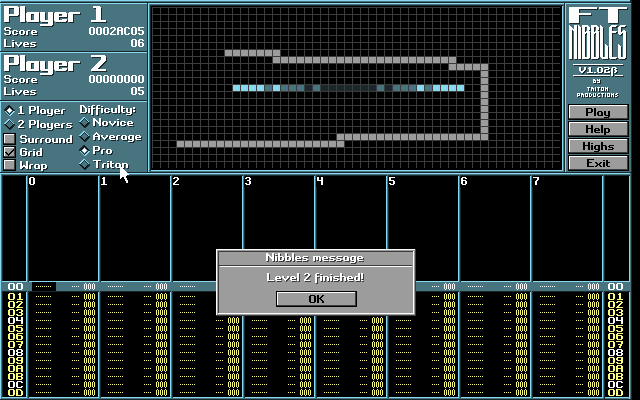Image resolution: width=640 pixels, height=400 pixels.
Task: Click the Nibbles message title bar
Action: click(315, 258)
